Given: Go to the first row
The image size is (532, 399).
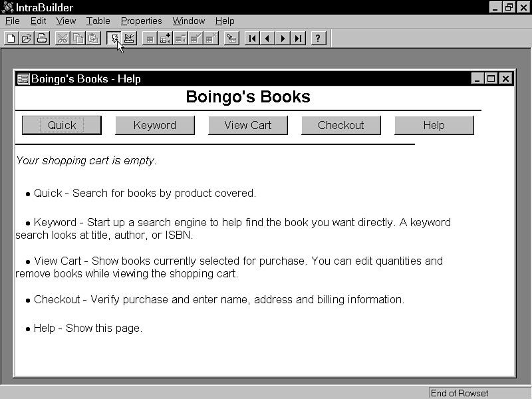Looking at the screenshot, I should [252, 38].
